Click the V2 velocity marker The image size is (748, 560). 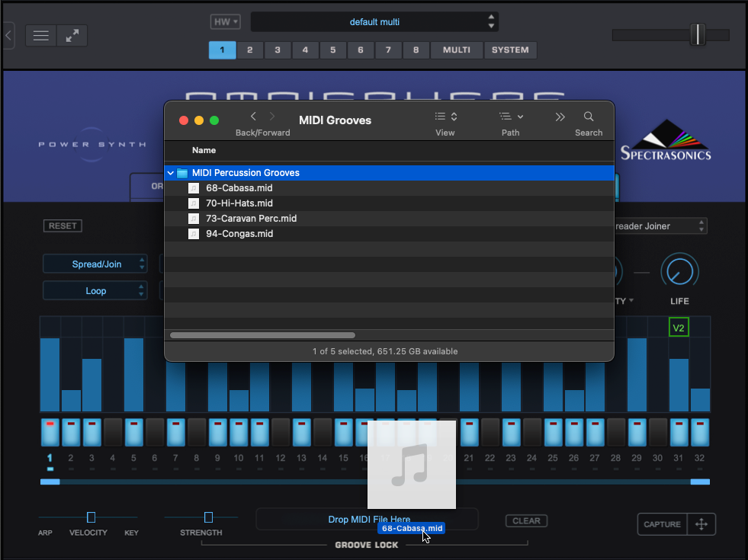pos(679,328)
